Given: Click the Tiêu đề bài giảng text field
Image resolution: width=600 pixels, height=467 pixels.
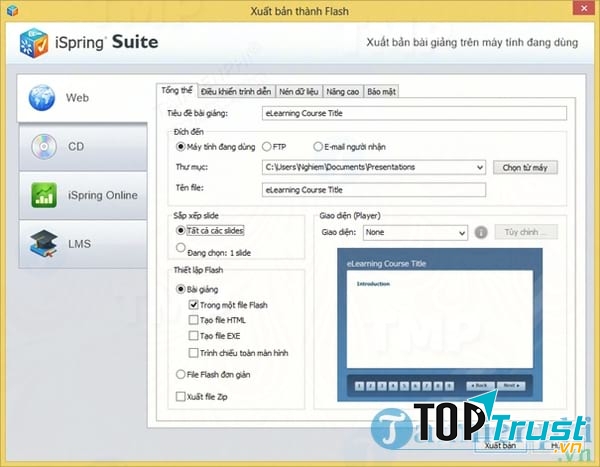Looking at the screenshot, I should (x=412, y=113).
